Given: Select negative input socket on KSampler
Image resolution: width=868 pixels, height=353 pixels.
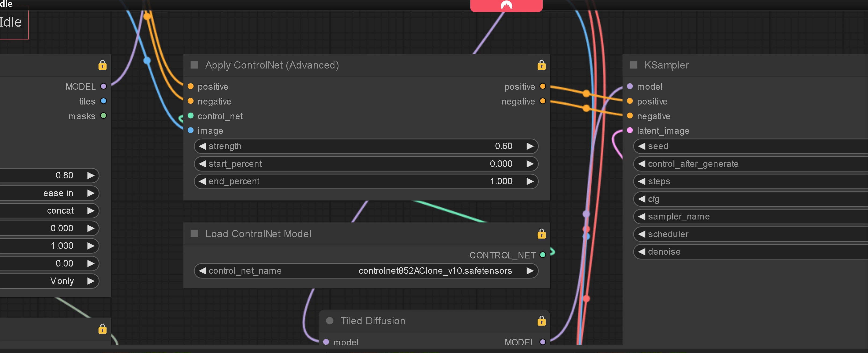Looking at the screenshot, I should (630, 116).
